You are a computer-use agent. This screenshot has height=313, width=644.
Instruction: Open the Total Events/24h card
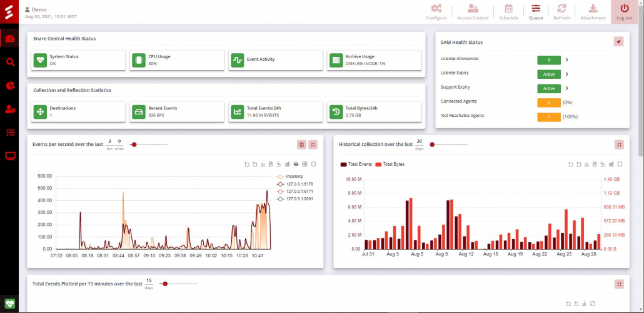pyautogui.click(x=276, y=111)
